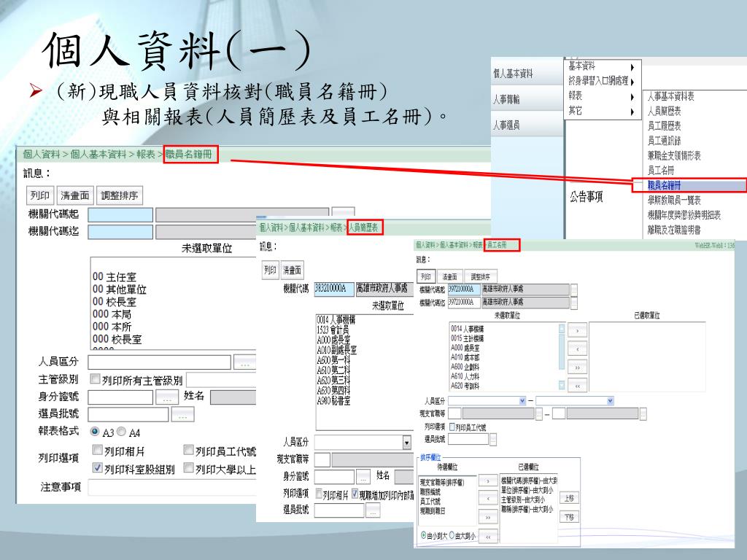Click 清畫面 button in 員工名冊
Image resolution: width=747 pixels, height=560 pixels.
tap(449, 276)
